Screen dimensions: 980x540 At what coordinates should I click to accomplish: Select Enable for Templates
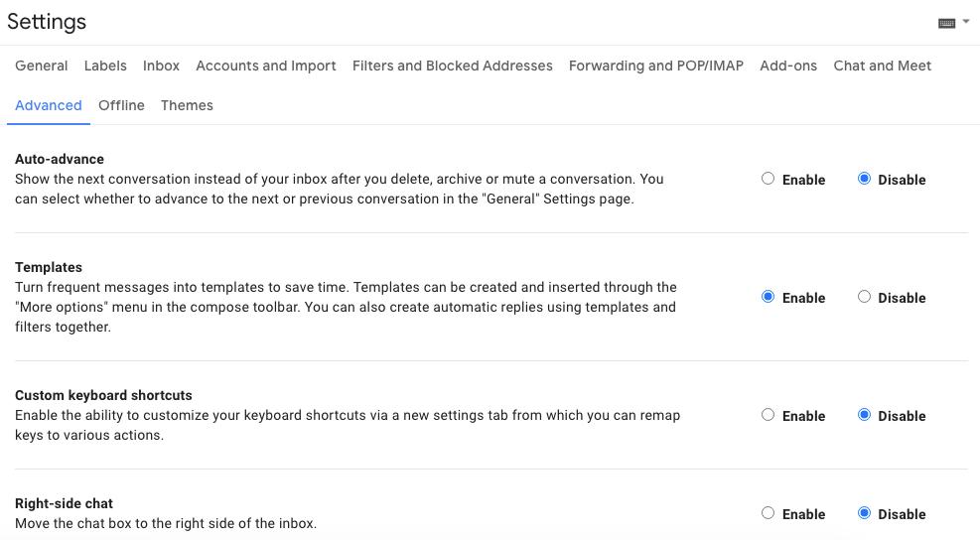(x=768, y=297)
